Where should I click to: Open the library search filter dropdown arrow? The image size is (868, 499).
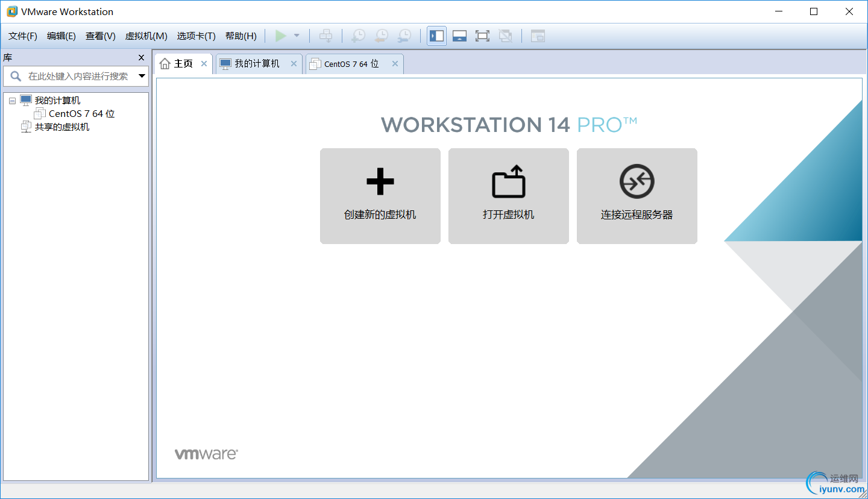click(142, 76)
